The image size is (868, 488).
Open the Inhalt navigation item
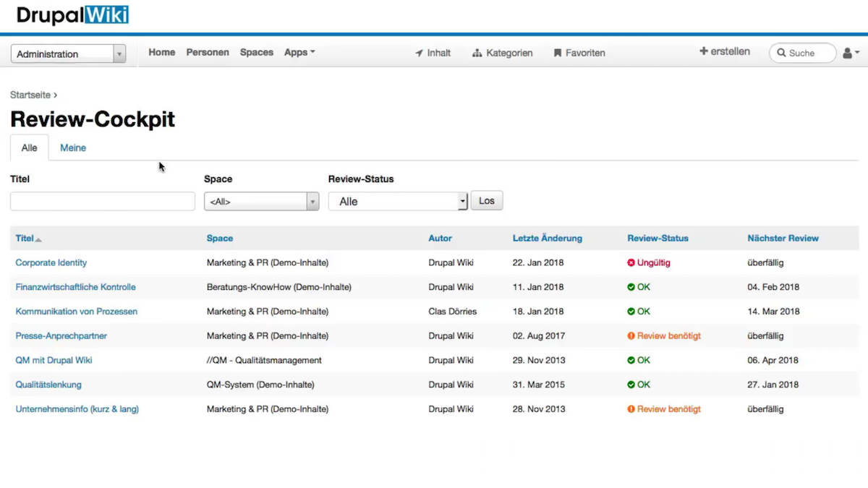tap(433, 53)
